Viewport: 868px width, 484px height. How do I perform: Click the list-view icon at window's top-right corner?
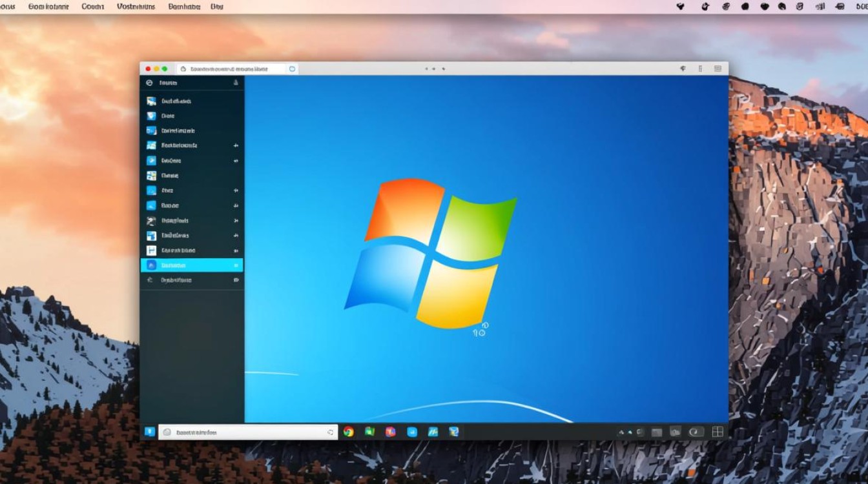tap(718, 68)
